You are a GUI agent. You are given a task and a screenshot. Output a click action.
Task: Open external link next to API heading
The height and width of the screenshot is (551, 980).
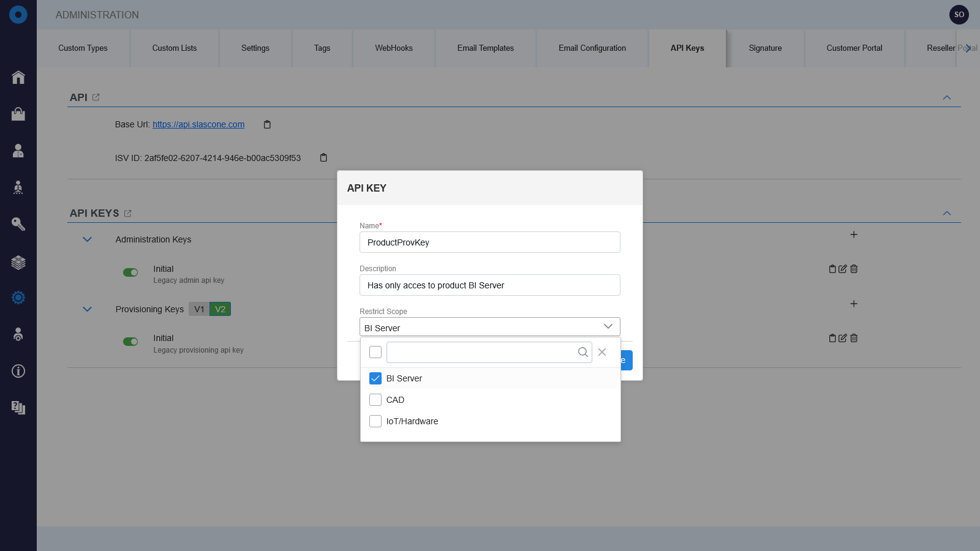96,97
